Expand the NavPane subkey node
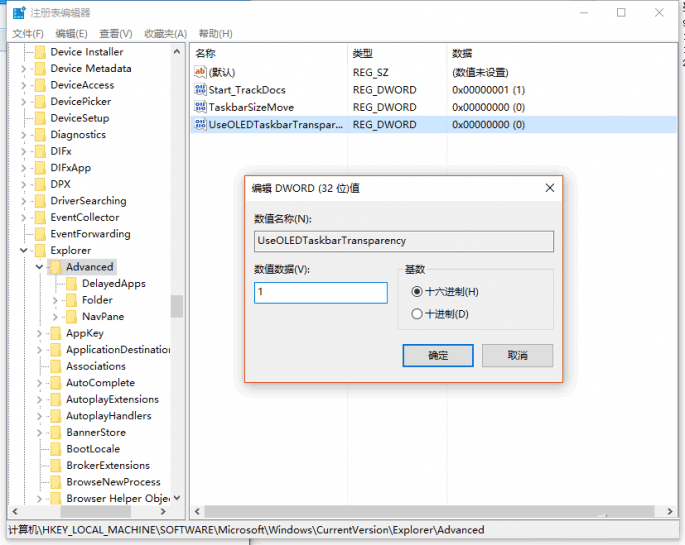685x545 pixels. click(55, 317)
